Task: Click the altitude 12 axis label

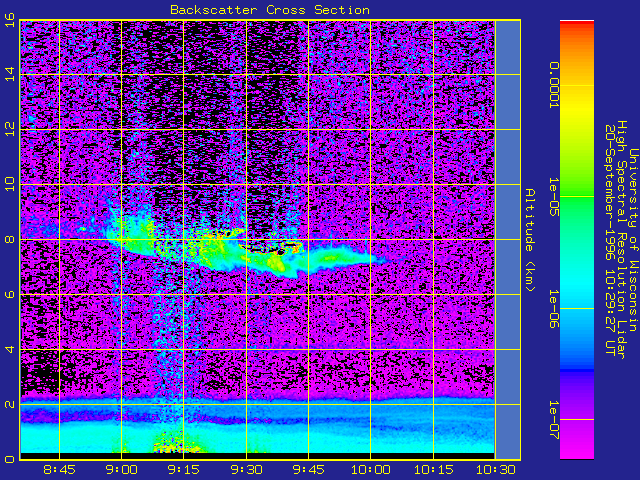Action: [x=10, y=129]
